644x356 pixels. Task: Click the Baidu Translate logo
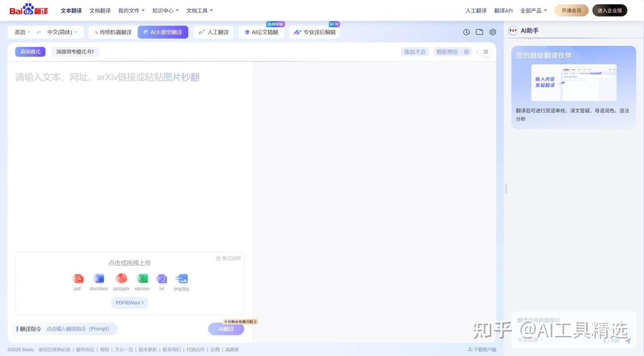[29, 9]
